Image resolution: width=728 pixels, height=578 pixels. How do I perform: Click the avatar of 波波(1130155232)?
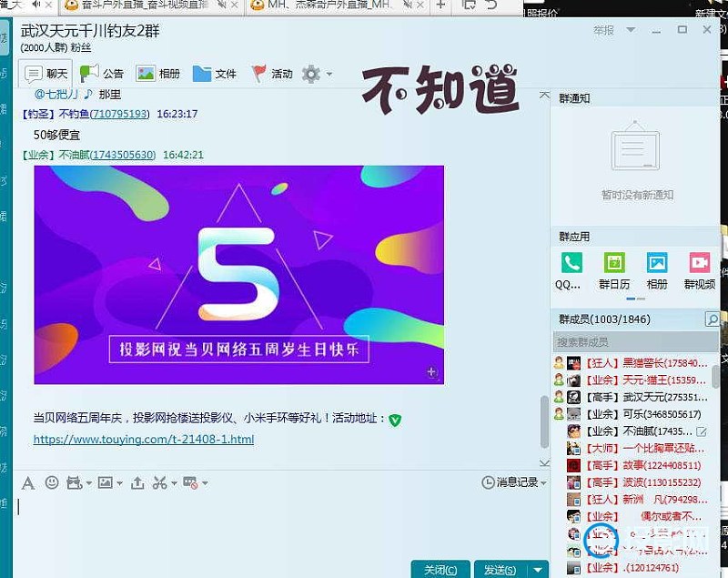pyautogui.click(x=574, y=482)
